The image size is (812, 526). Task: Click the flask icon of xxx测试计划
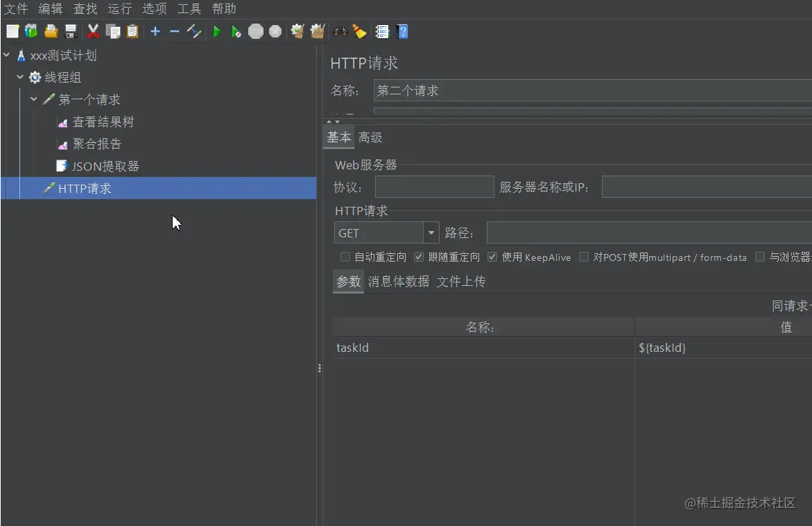21,56
